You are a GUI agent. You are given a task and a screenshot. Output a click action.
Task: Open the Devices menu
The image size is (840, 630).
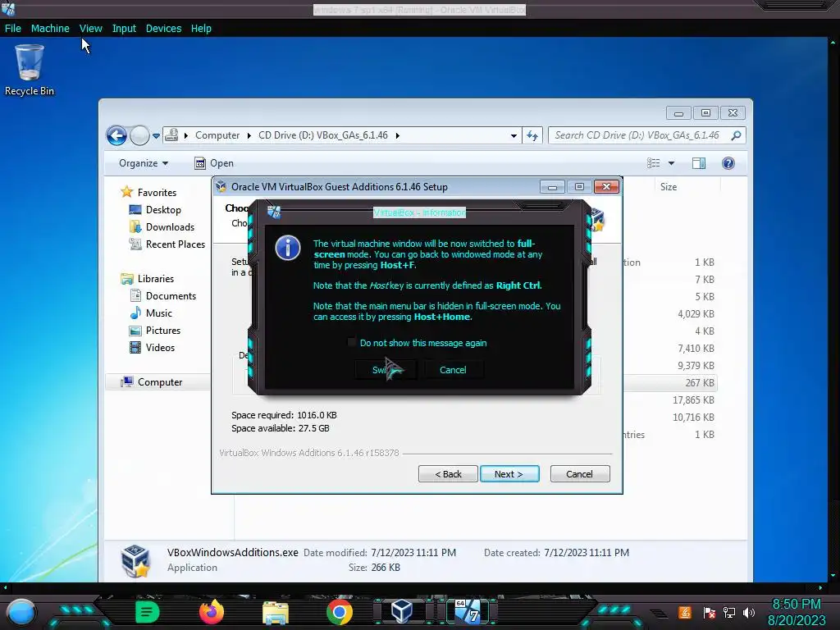163,29
